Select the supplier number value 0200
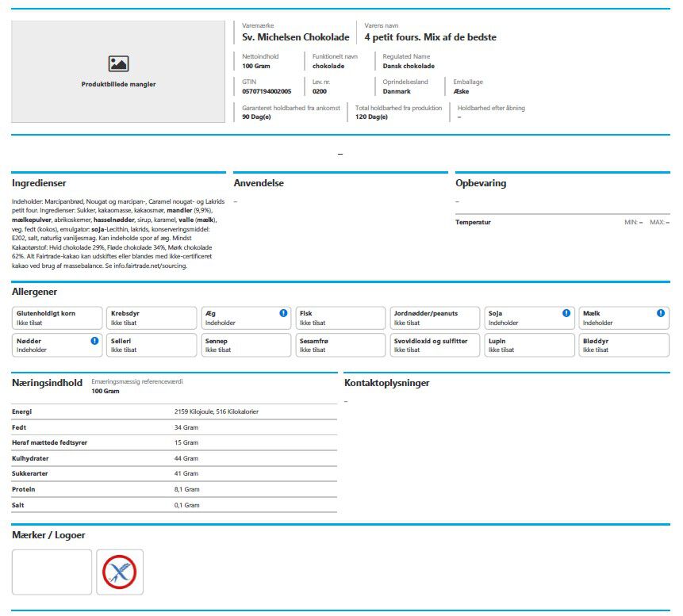 (x=319, y=91)
